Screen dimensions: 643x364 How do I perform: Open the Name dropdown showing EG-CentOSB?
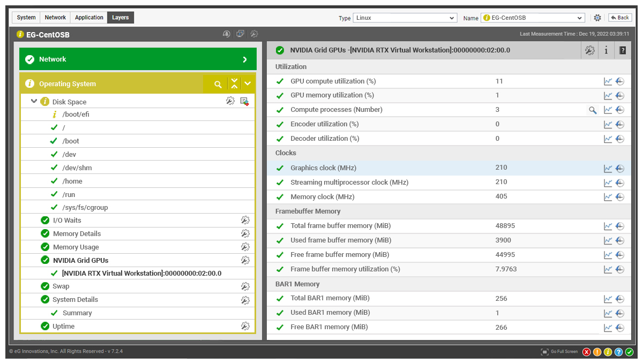533,18
